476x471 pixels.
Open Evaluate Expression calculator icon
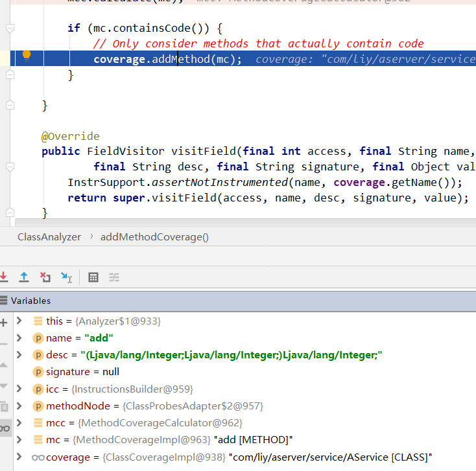pos(93,277)
